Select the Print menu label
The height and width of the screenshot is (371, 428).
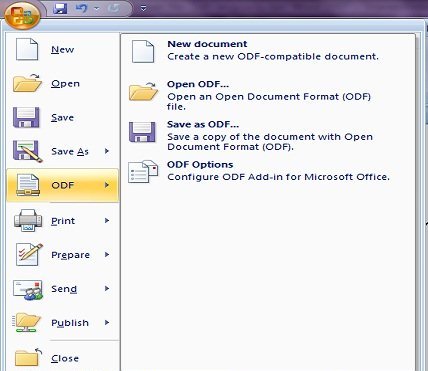click(x=63, y=221)
